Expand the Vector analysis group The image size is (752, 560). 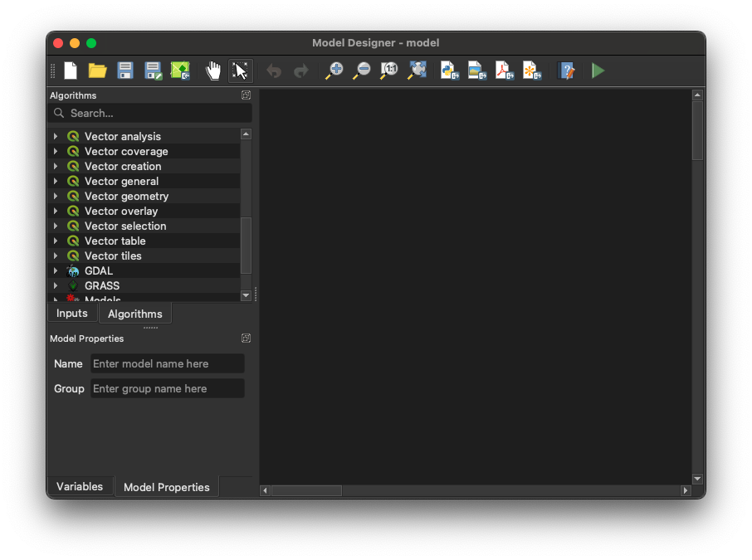56,137
